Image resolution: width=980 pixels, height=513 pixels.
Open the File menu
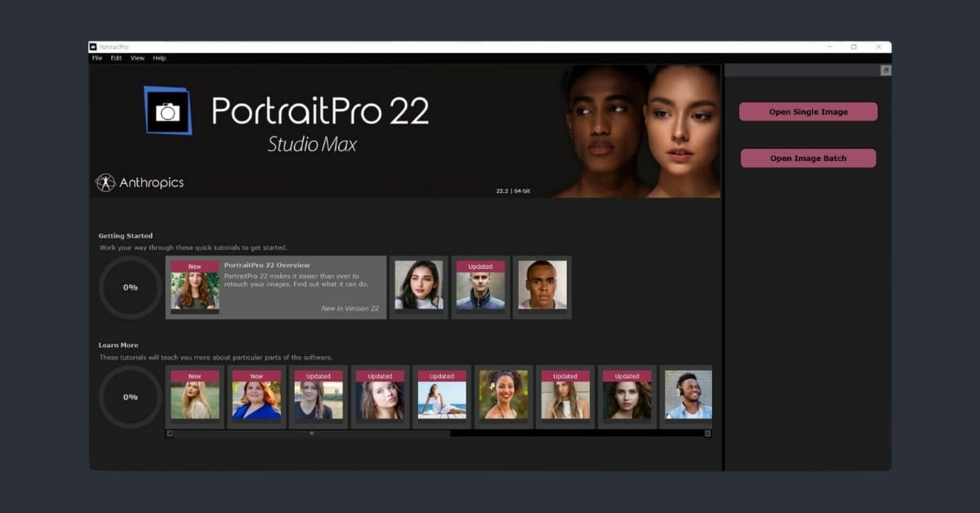click(97, 58)
